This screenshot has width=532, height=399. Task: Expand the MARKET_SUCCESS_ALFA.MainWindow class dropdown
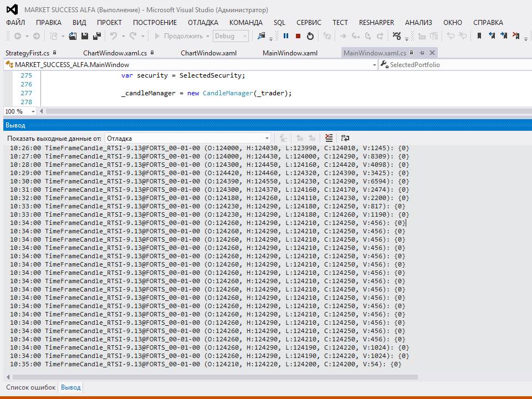pyautogui.click(x=375, y=65)
